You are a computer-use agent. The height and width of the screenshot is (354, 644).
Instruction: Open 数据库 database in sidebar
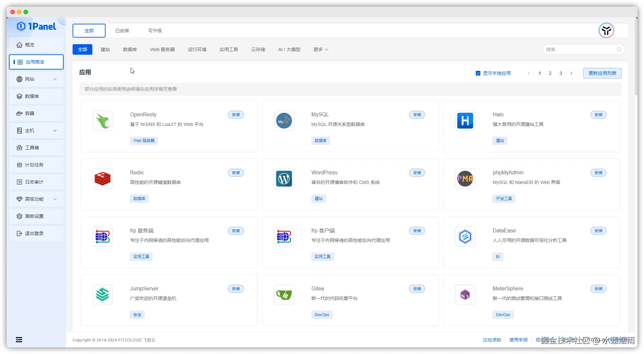pos(36,96)
